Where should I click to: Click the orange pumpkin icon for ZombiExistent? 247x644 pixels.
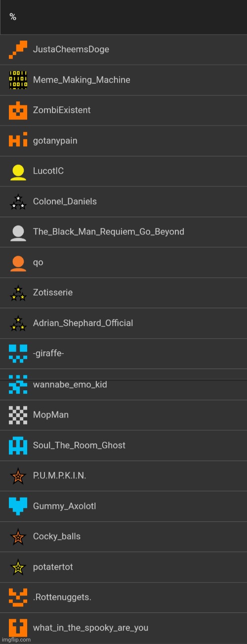18,110
